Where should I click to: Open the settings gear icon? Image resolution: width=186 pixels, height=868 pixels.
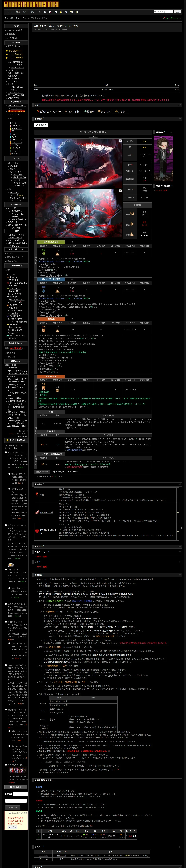pyautogui.click(x=180, y=18)
